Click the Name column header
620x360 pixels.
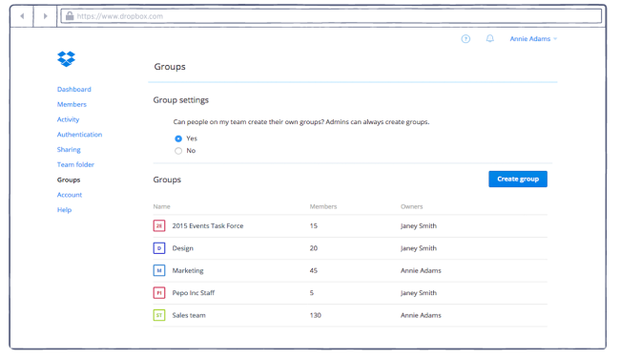(161, 207)
